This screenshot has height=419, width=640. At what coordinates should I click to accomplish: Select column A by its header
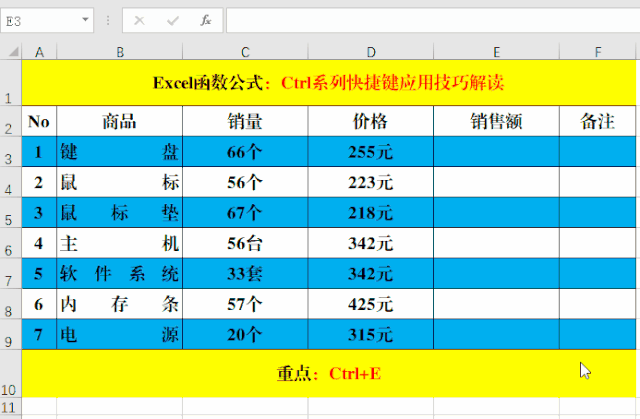pyautogui.click(x=39, y=51)
